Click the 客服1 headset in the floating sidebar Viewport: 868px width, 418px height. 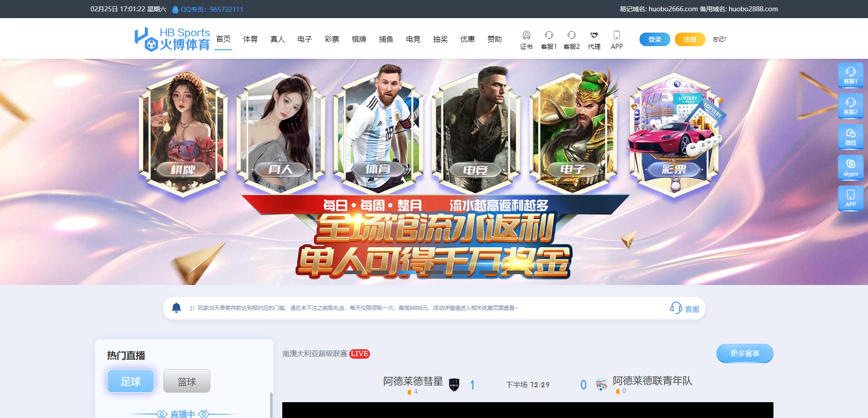point(850,75)
